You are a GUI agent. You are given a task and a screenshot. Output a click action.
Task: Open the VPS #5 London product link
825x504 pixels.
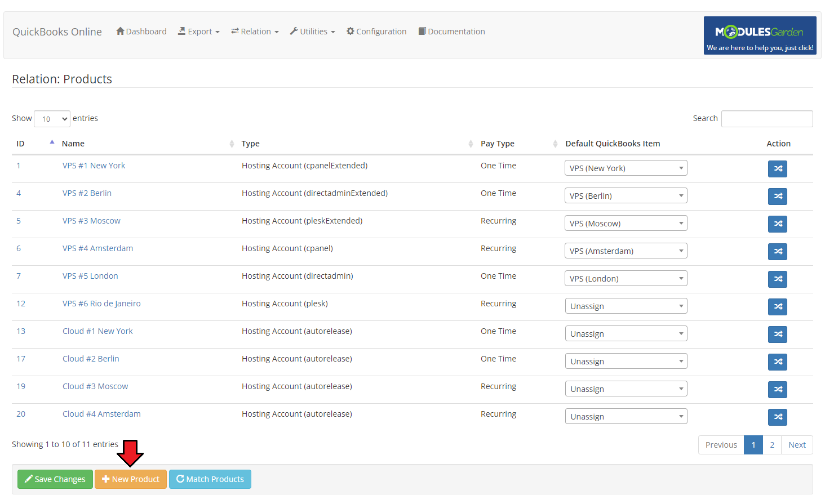pyautogui.click(x=90, y=276)
